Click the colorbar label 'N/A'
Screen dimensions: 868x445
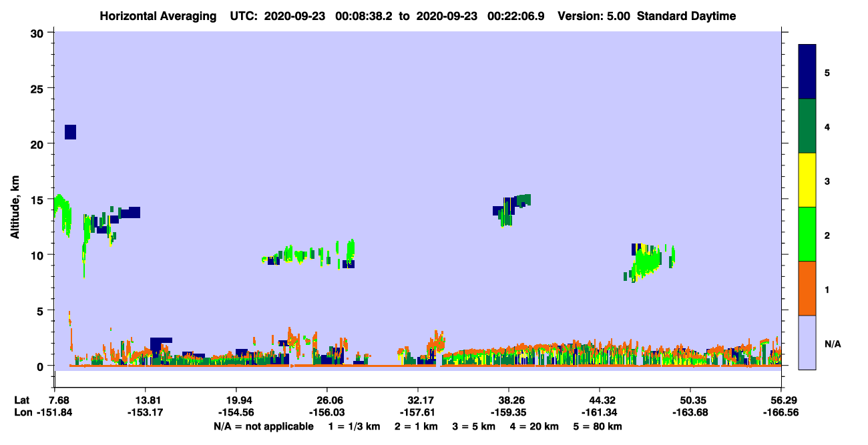pos(833,344)
